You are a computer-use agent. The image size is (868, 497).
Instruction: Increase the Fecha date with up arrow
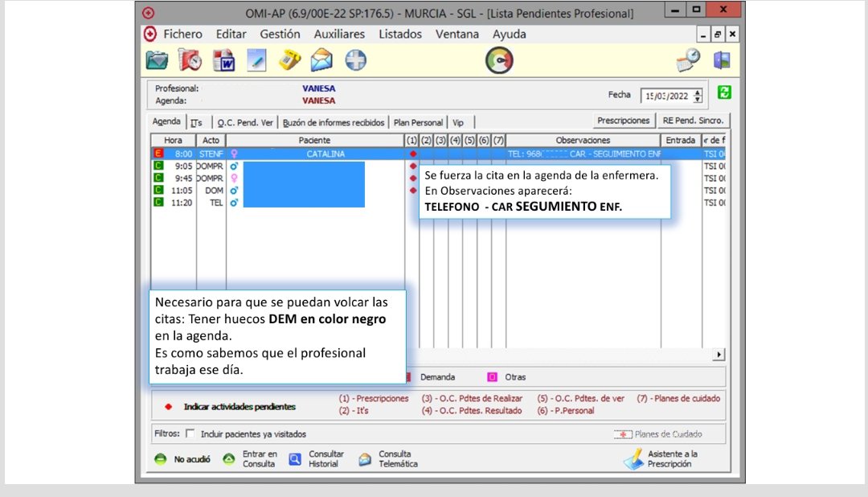point(698,92)
